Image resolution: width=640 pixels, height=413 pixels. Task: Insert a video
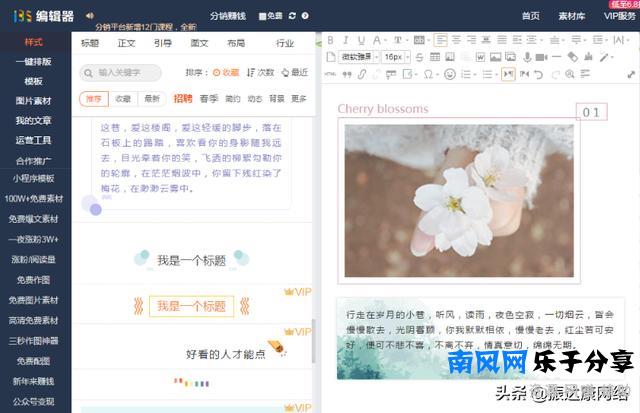coord(541,57)
